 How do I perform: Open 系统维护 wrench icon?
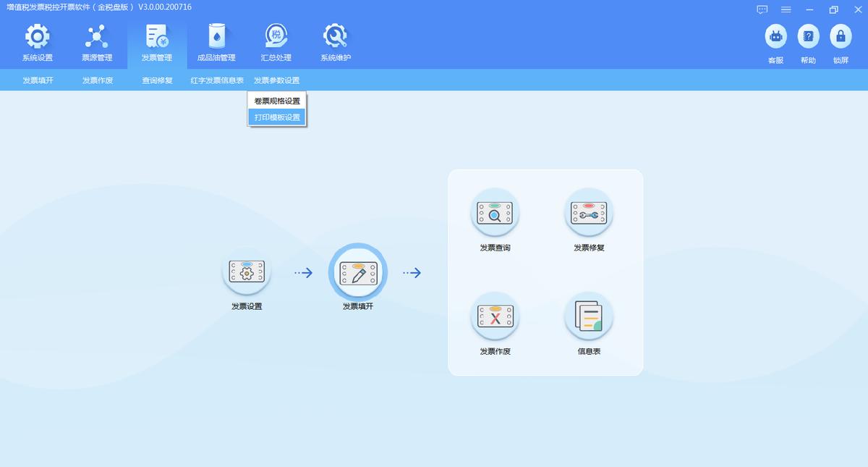pos(336,36)
